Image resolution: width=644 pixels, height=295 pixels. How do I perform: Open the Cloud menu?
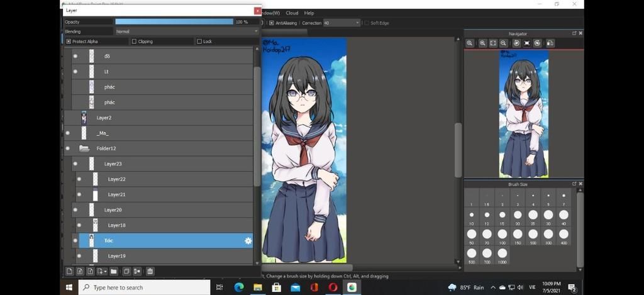click(292, 13)
